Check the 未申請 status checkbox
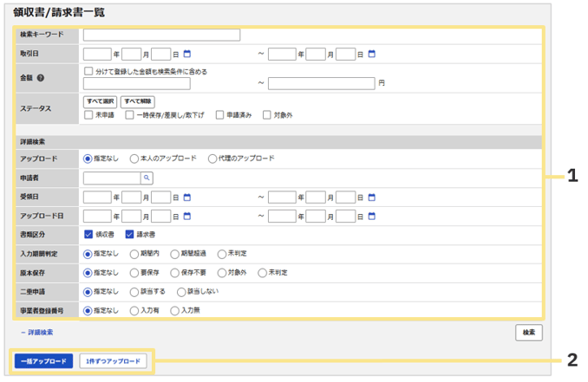Screen dimensions: 588x382 coord(88,115)
